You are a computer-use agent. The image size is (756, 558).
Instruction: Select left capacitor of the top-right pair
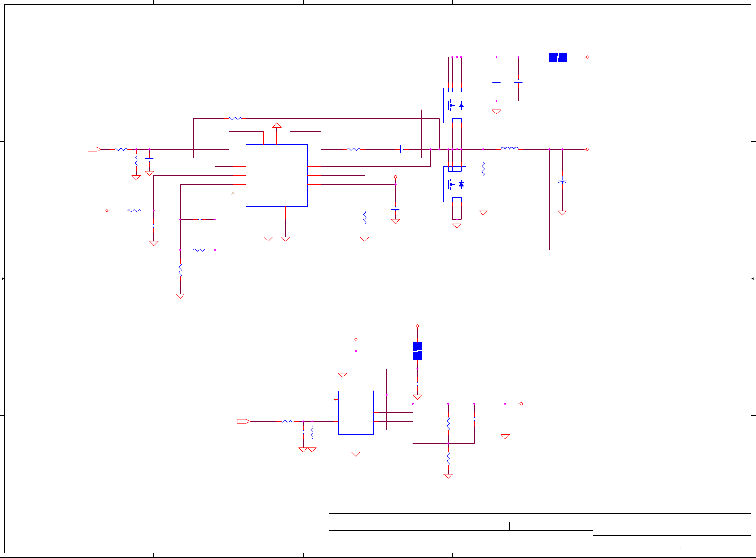tap(496, 81)
